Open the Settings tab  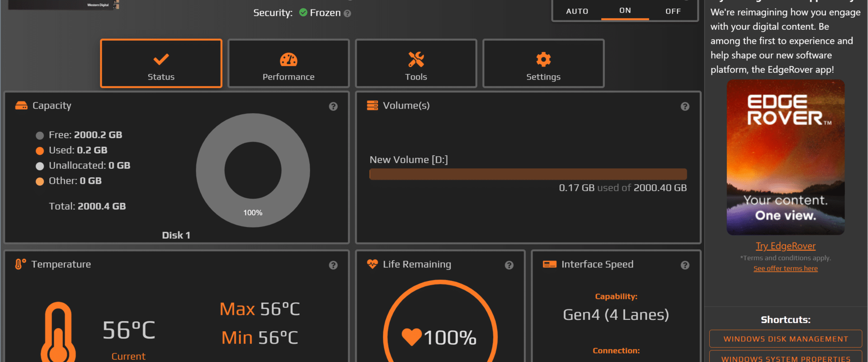(543, 63)
